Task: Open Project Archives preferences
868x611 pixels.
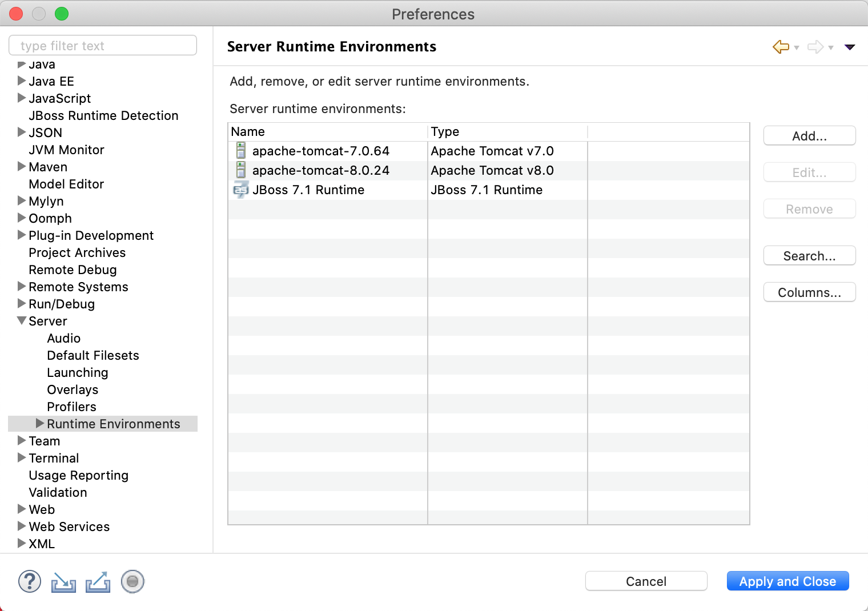Action: tap(77, 252)
